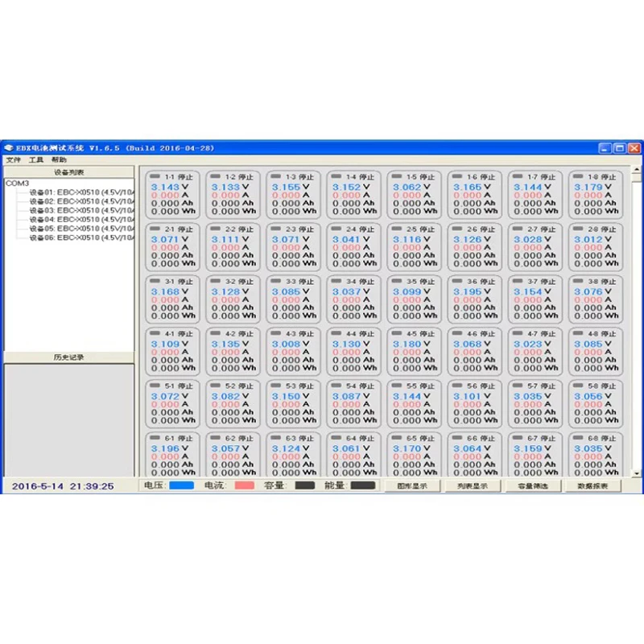Click the 2-4 停止 channel label

point(360,229)
